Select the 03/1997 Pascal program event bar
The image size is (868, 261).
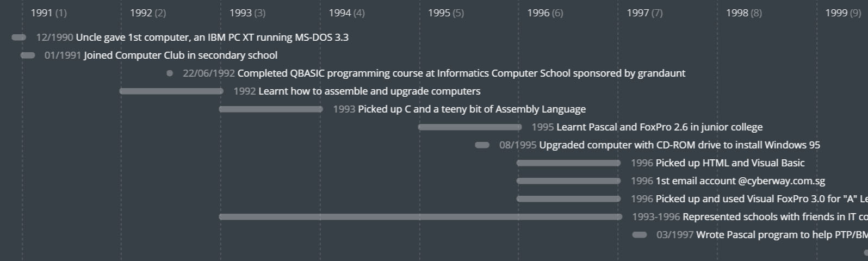click(640, 235)
